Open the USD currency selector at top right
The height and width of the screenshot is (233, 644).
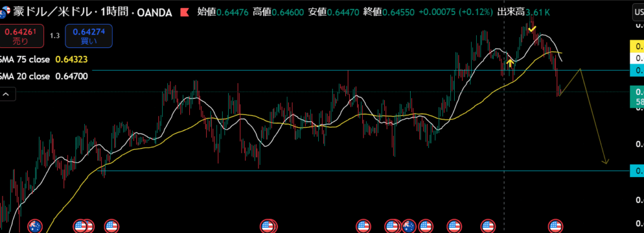[638, 13]
